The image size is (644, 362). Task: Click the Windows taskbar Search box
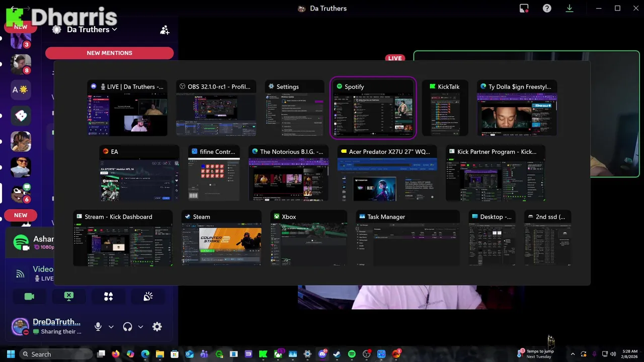coord(57,354)
